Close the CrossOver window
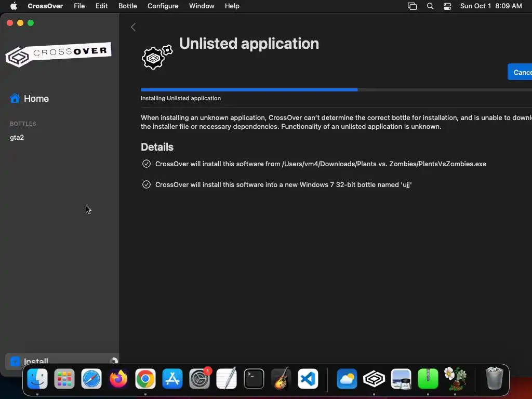Image resolution: width=532 pixels, height=399 pixels. (x=10, y=23)
